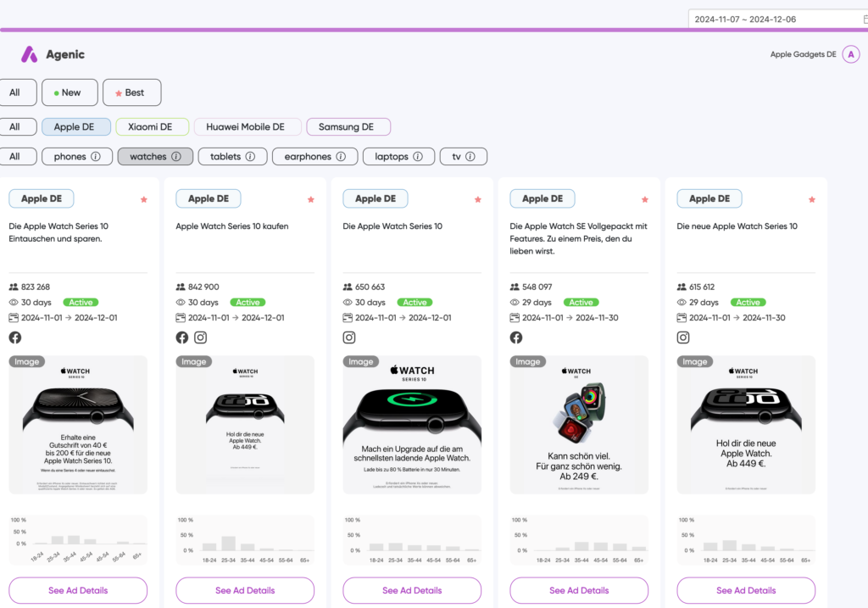The height and width of the screenshot is (608, 868).
Task: Click the Facebook icon on the first ad card
Action: [15, 337]
